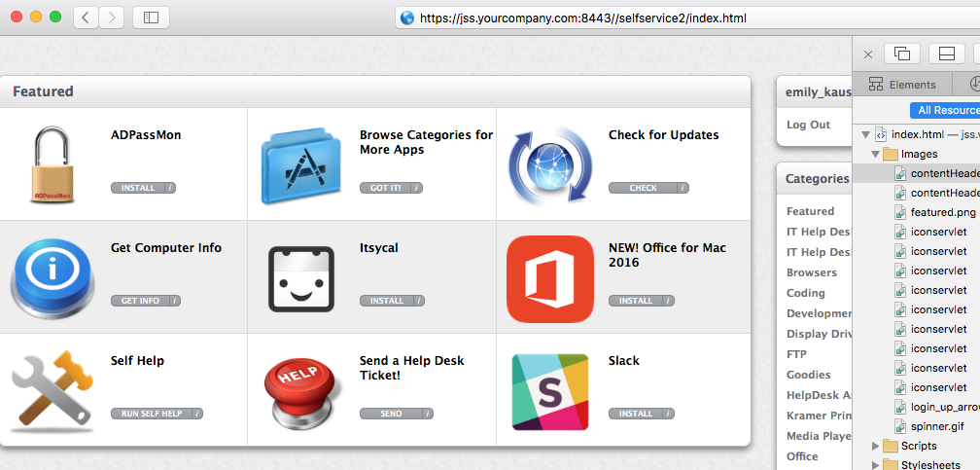The image size is (980, 470).
Task: Show info next to Itsycal INSTALL button
Action: (x=419, y=301)
